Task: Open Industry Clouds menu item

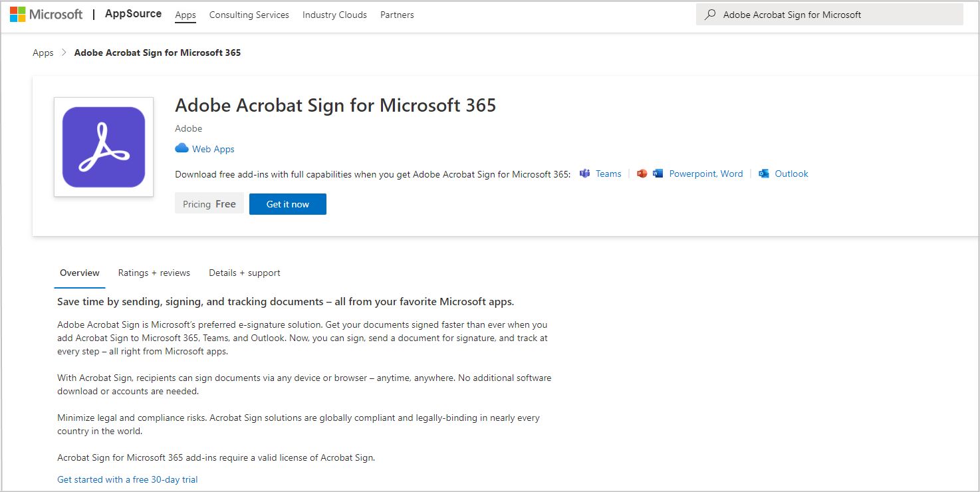Action: point(334,15)
